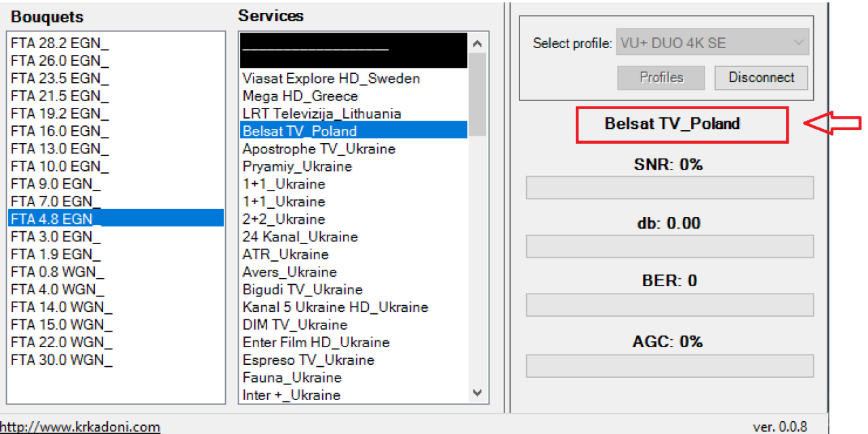Choose Kanal 5 Ukraine HD_Ukraine
The image size is (868, 434).
click(335, 307)
